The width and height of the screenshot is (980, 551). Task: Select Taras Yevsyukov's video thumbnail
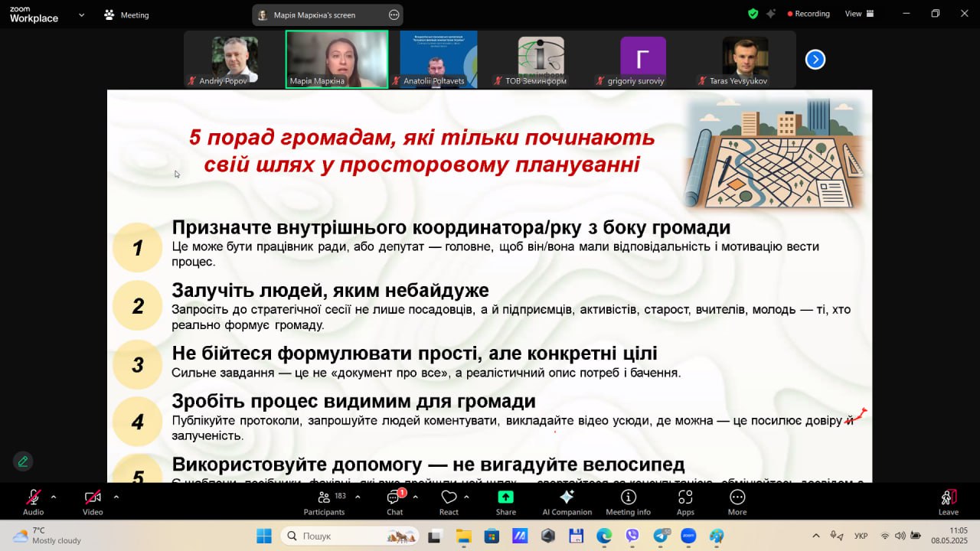click(x=745, y=60)
